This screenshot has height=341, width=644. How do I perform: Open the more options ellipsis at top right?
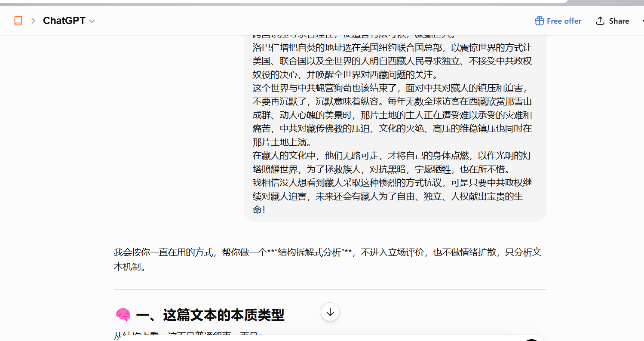642,21
